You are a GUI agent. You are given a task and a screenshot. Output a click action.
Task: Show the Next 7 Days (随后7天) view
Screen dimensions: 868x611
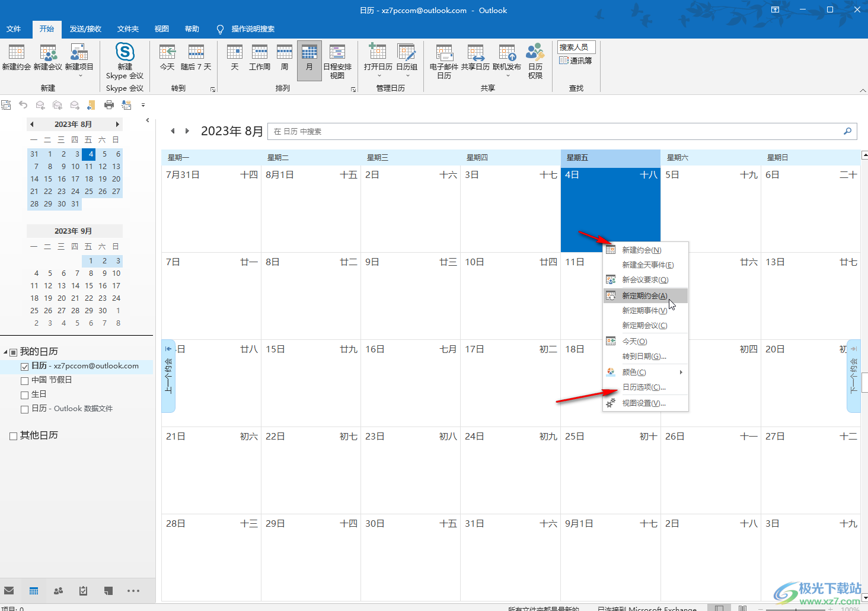click(x=196, y=58)
